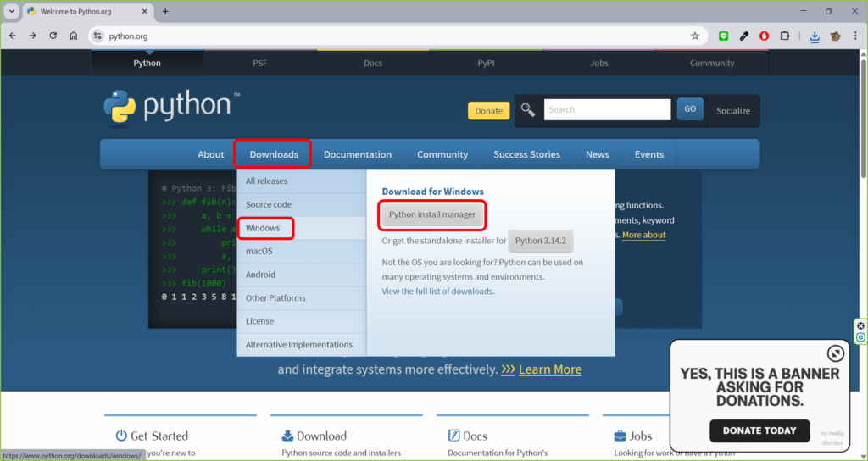Open the Socialize dropdown
Viewport: 868px width, 461px height.
tap(733, 110)
